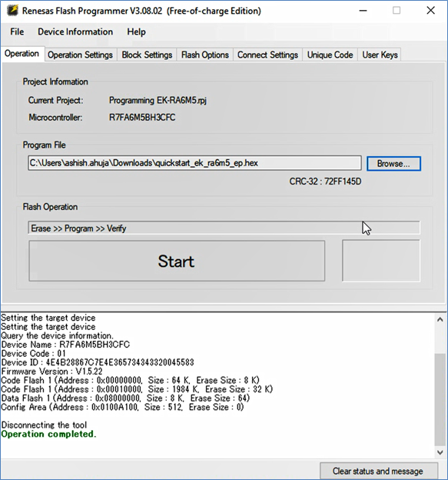Open the Help menu
The height and width of the screenshot is (480, 448).
136,32
